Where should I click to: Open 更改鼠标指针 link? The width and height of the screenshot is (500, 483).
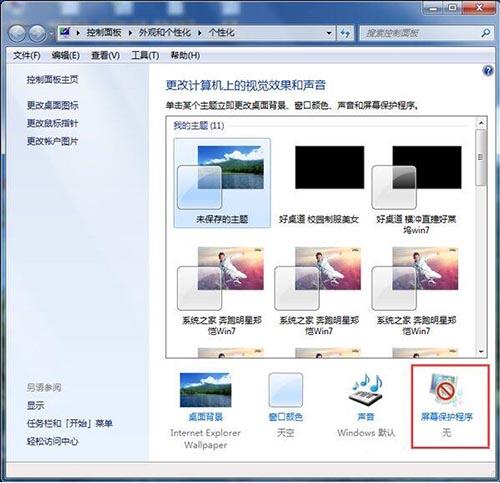pos(52,123)
